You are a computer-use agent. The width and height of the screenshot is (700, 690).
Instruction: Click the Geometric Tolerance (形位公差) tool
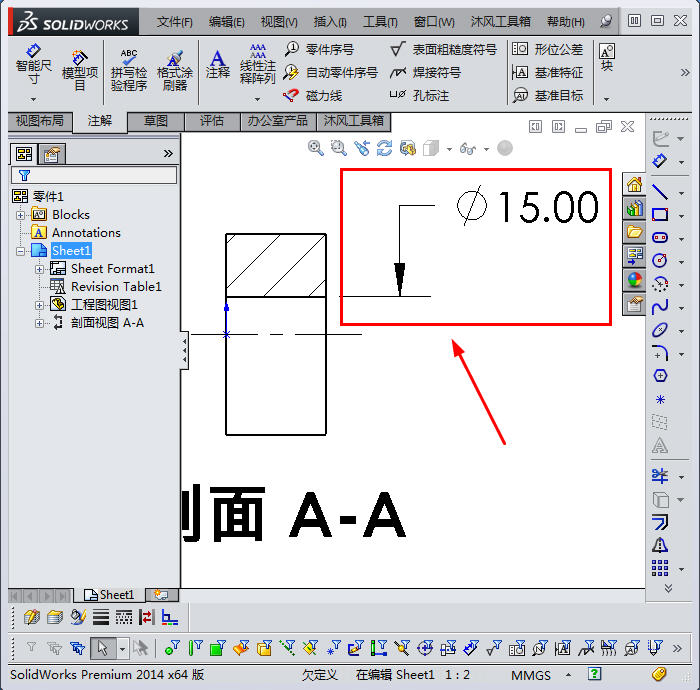coord(547,49)
